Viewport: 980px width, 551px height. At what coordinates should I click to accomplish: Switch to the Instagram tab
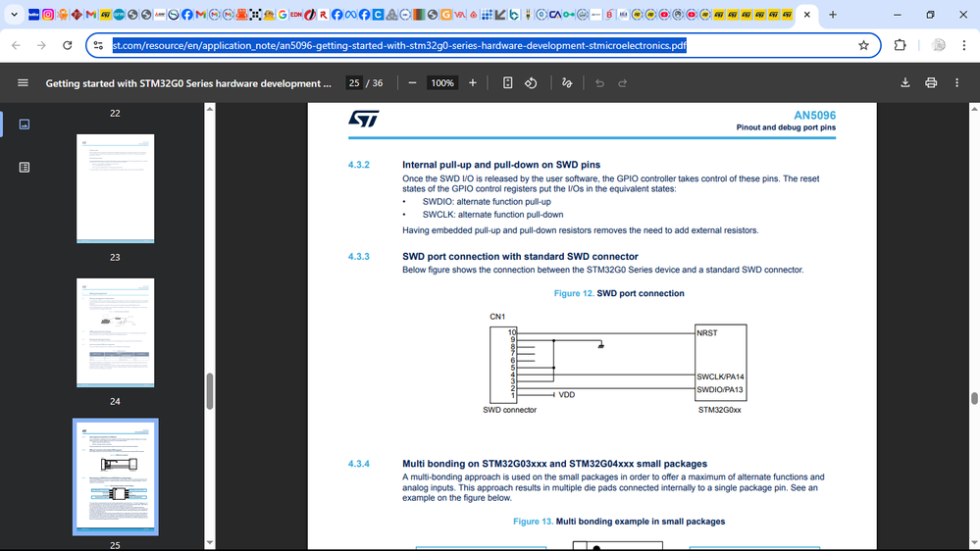(47, 15)
